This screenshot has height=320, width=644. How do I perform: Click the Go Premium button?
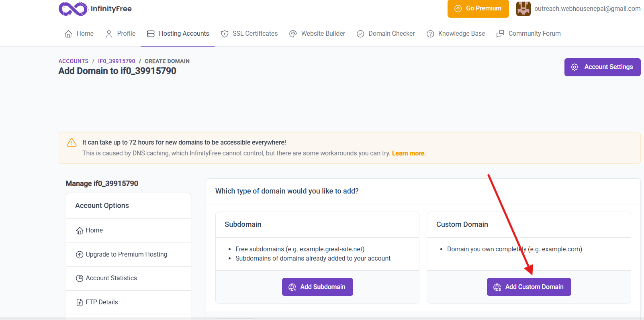(478, 8)
